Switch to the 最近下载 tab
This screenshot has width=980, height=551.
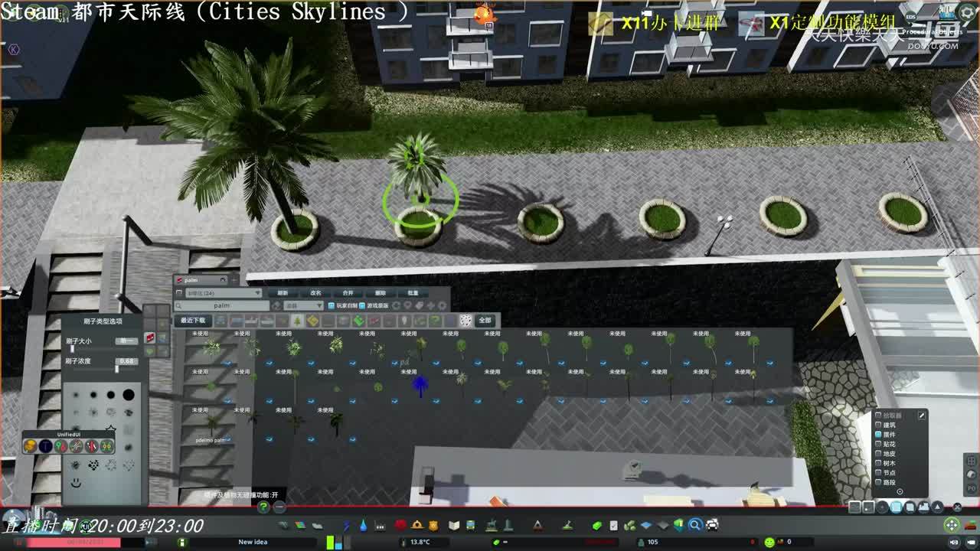tap(193, 321)
